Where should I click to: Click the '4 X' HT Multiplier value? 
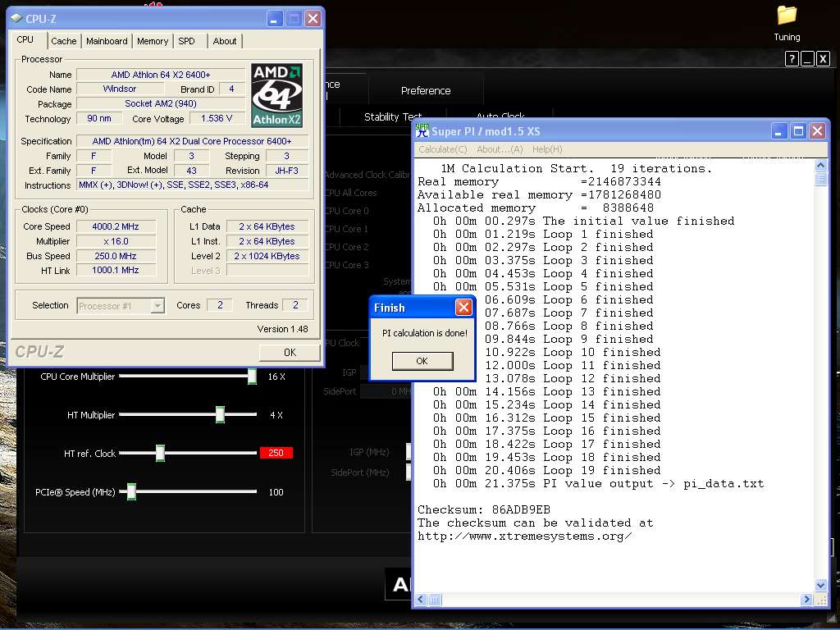coord(276,415)
